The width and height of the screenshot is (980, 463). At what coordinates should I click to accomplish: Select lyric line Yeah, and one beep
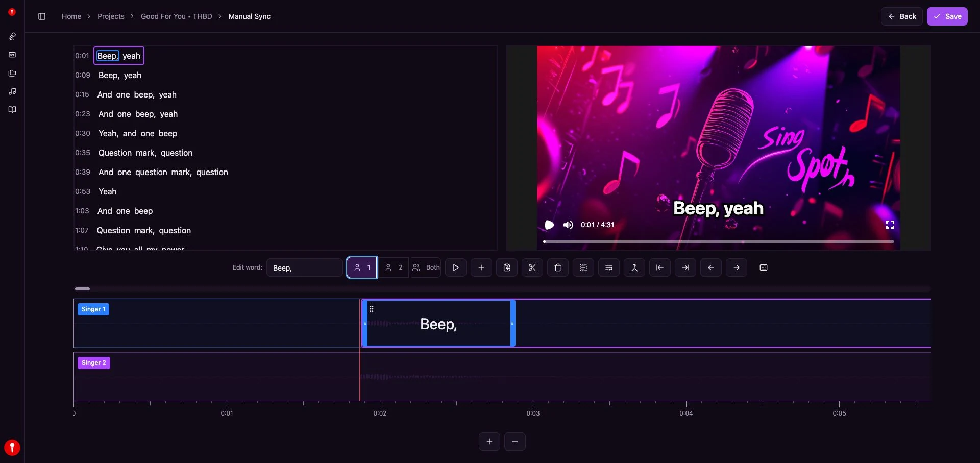click(x=138, y=133)
